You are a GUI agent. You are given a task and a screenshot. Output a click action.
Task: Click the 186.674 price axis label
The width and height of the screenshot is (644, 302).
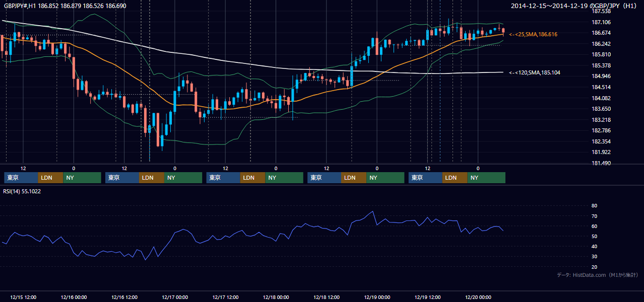[601, 33]
